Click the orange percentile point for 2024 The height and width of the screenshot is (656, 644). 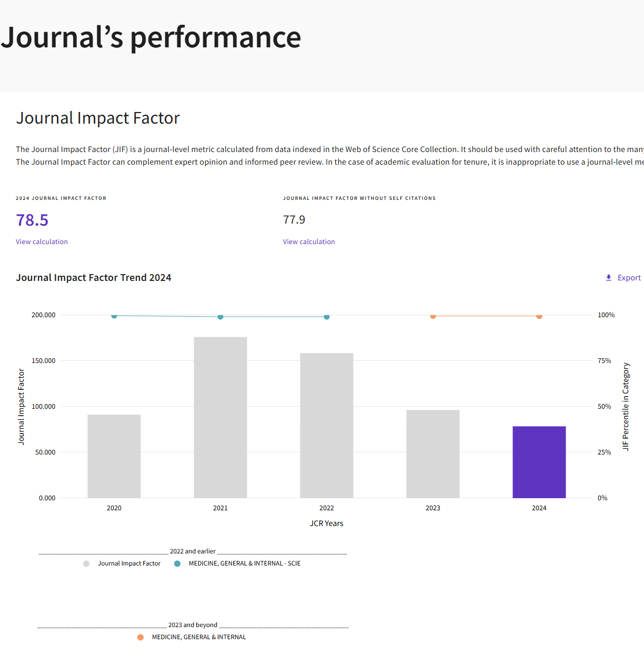tap(539, 316)
